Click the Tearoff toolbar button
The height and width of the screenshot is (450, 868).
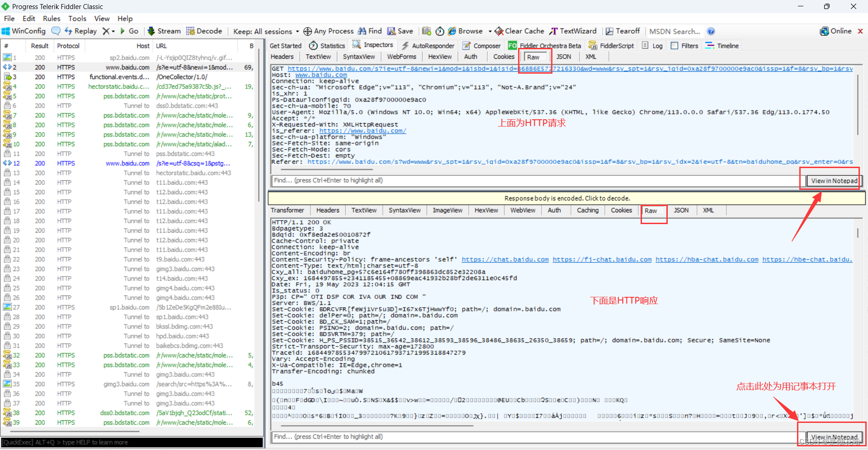coord(623,31)
